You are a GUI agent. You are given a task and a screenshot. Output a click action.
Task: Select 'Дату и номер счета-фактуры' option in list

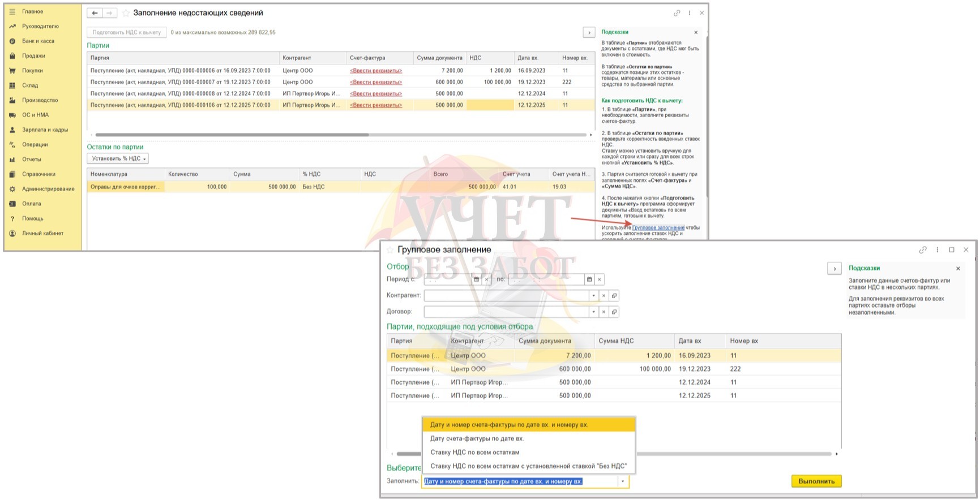pyautogui.click(x=529, y=425)
